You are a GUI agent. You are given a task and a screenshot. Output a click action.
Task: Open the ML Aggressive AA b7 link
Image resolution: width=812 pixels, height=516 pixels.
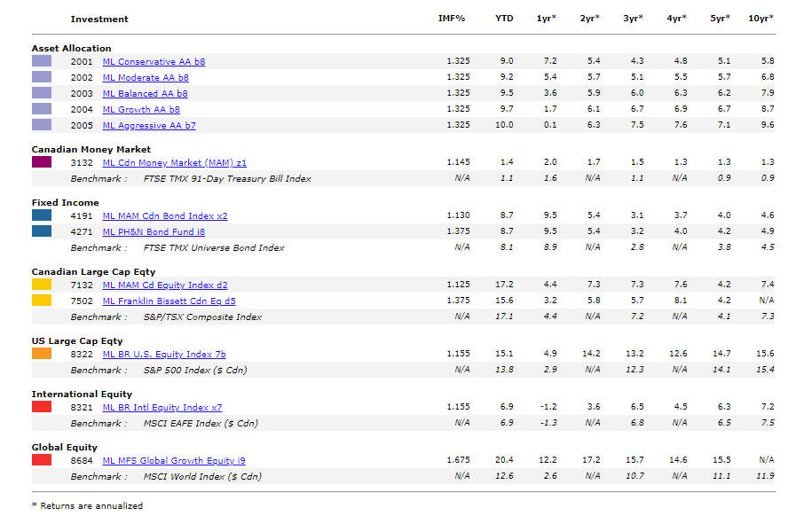[x=149, y=126]
